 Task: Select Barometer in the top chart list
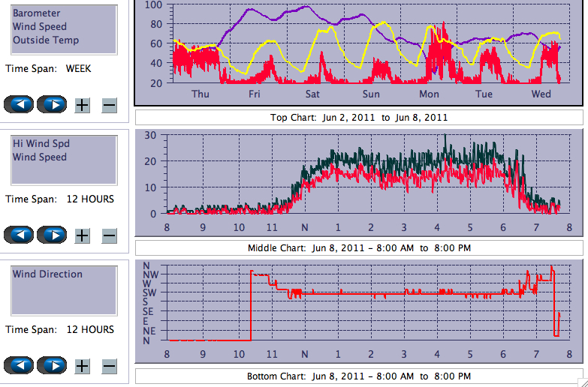pos(37,13)
